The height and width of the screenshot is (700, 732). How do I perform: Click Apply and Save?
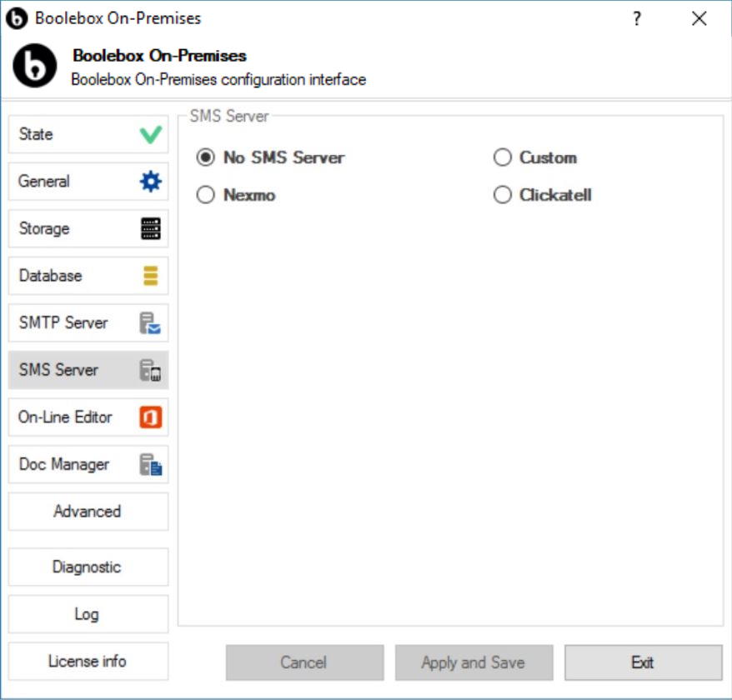point(474,662)
